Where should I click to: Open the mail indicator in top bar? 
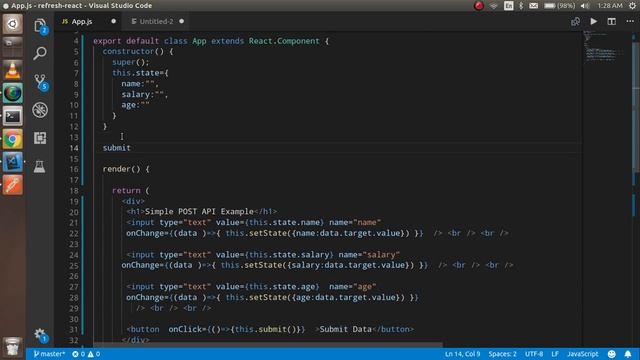click(533, 6)
